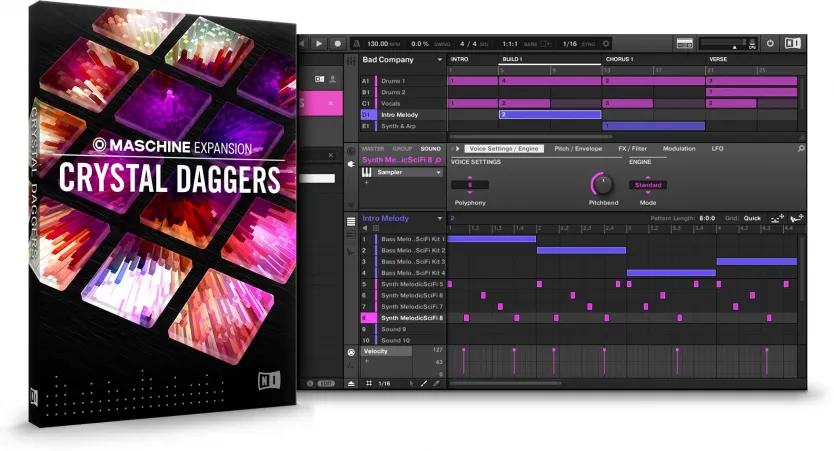The height and width of the screenshot is (451, 834).
Task: Select the Sound 9 slot
Action: [x=394, y=329]
